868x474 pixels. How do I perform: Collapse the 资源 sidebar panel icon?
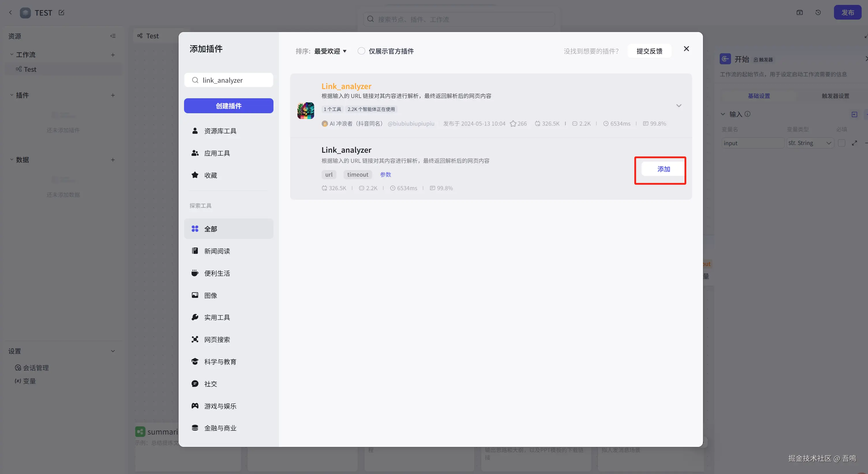pyautogui.click(x=113, y=36)
